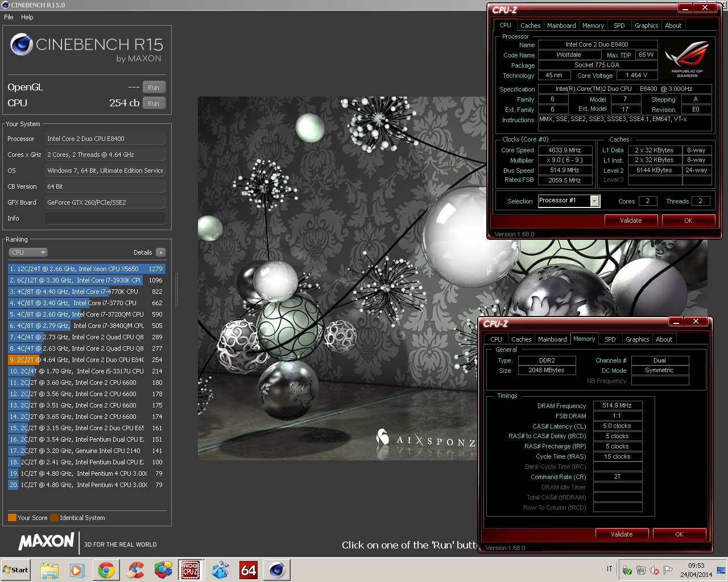This screenshot has height=582, width=728.
Task: Switch to Memory tab in upper CPU-Z
Action: 593,26
